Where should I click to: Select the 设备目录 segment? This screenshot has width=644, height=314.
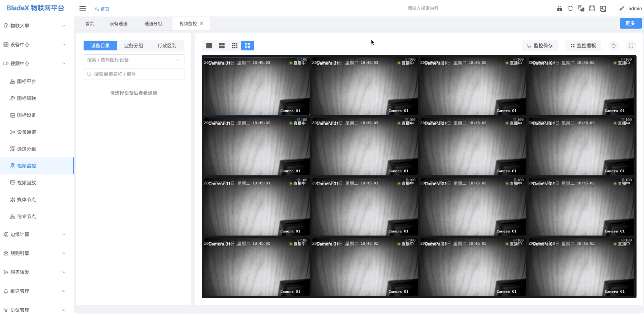pos(100,46)
